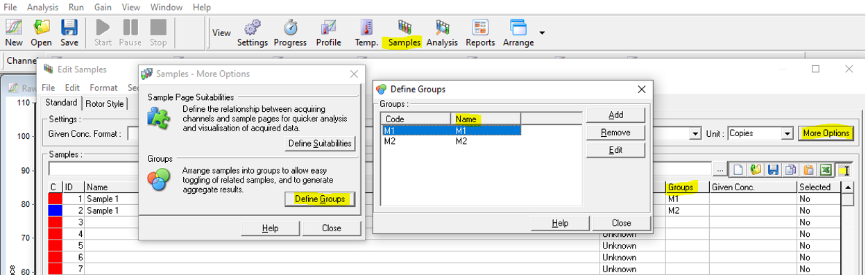The image size is (868, 275).
Task: Click the open samples folder icon
Action: pos(756,169)
